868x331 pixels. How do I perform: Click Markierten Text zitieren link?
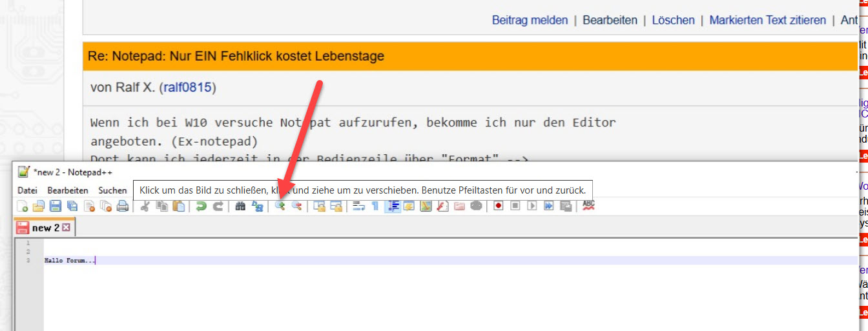point(767,20)
